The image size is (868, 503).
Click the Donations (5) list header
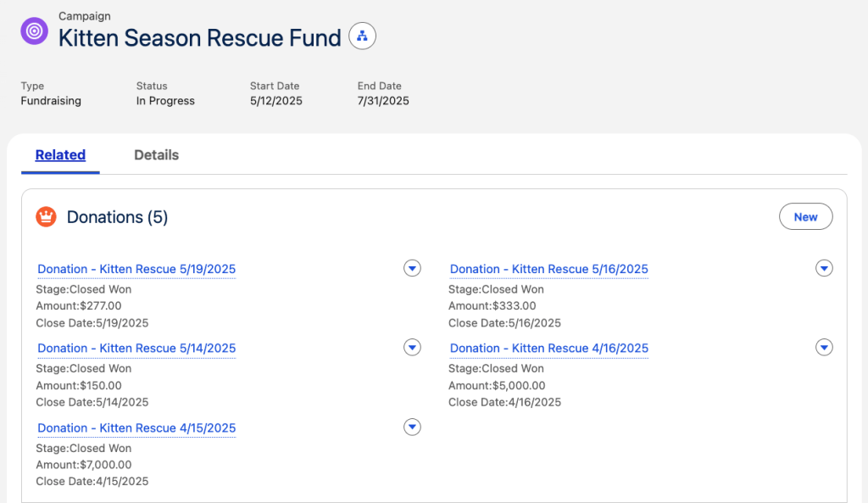pos(117,217)
